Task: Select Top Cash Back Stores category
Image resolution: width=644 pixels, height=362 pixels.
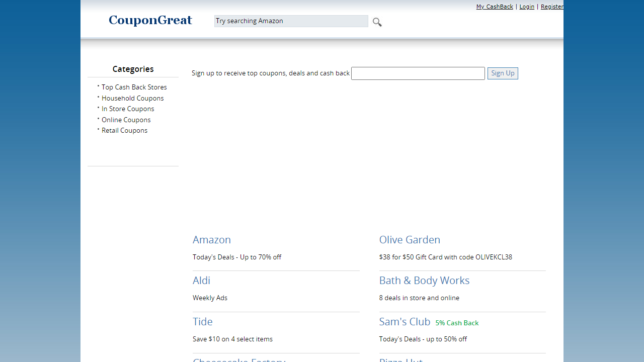Action: pyautogui.click(x=134, y=87)
